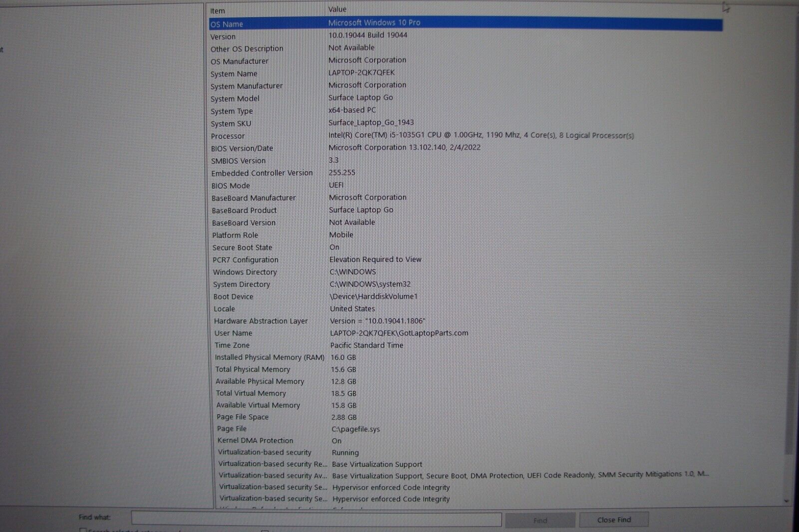Select the System SKU Surface_Laptop_Go_1943 row
The width and height of the screenshot is (799, 532).
click(x=465, y=123)
